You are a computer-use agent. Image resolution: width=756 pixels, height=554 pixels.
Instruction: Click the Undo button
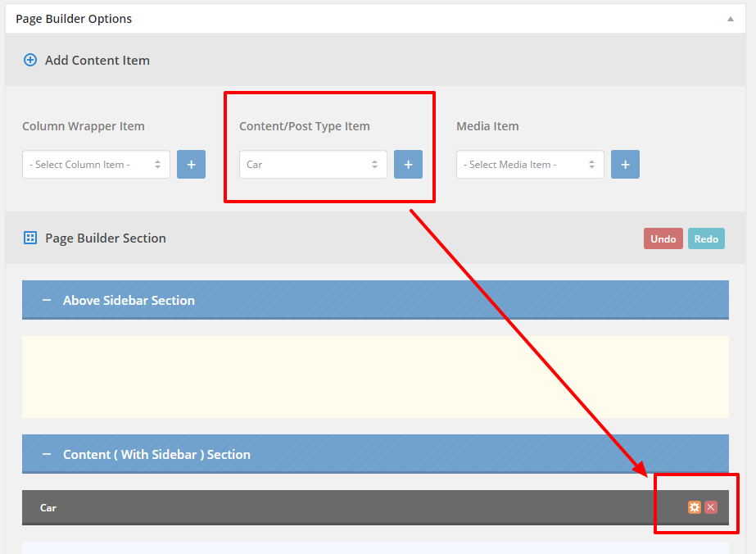[x=663, y=238]
